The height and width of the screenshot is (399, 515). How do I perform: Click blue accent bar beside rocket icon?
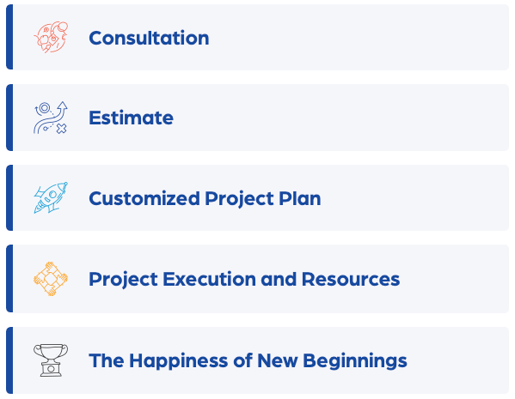pyautogui.click(x=10, y=198)
